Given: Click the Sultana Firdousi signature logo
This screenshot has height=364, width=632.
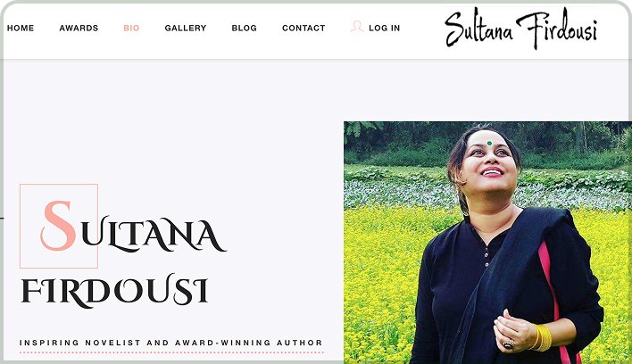Looking at the screenshot, I should (x=521, y=29).
